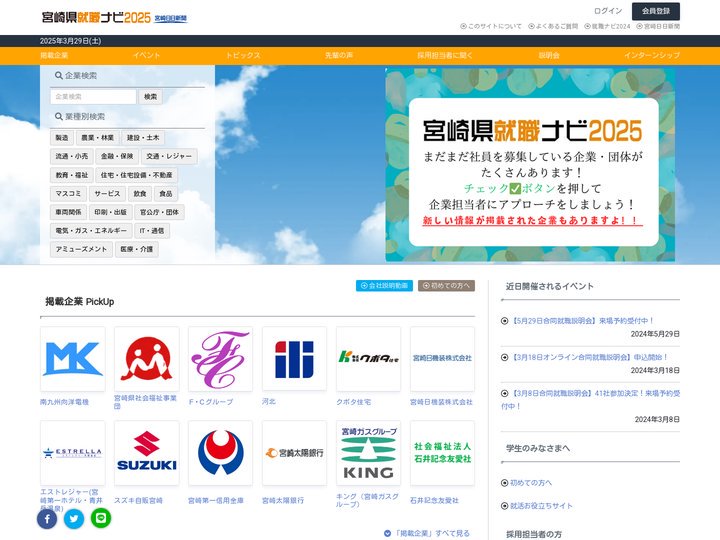Open the クボタ住宅 logo
720x540 pixels.
pos(368,359)
